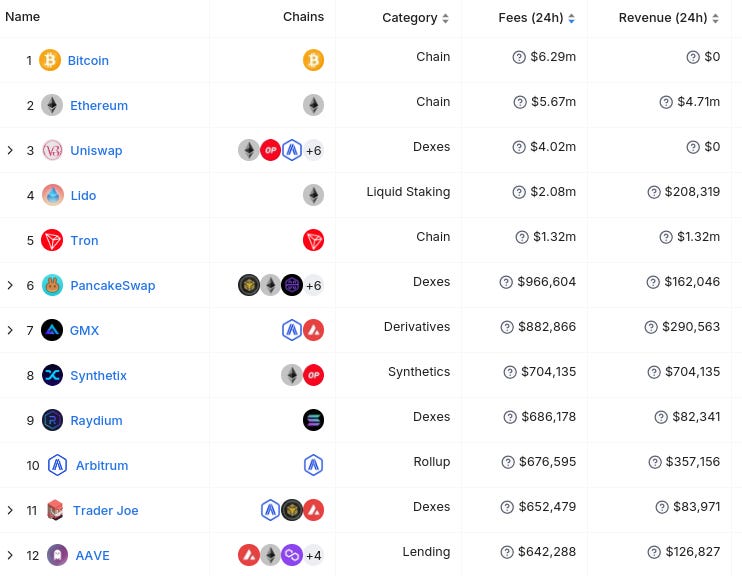Click the PancakeSwap bunny logo

pyautogui.click(x=52, y=285)
